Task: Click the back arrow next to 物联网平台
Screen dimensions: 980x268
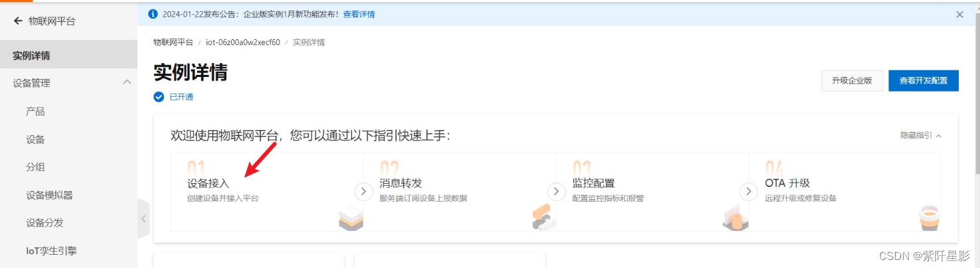Action: [18, 21]
